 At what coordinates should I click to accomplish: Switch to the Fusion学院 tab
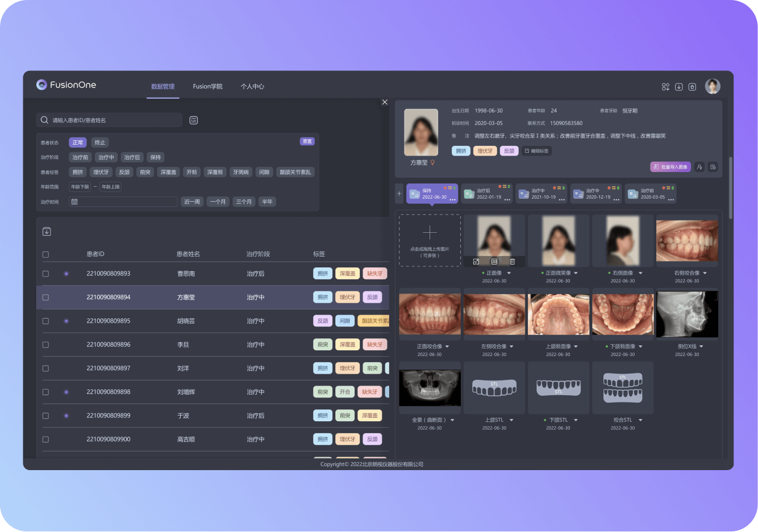pos(207,86)
